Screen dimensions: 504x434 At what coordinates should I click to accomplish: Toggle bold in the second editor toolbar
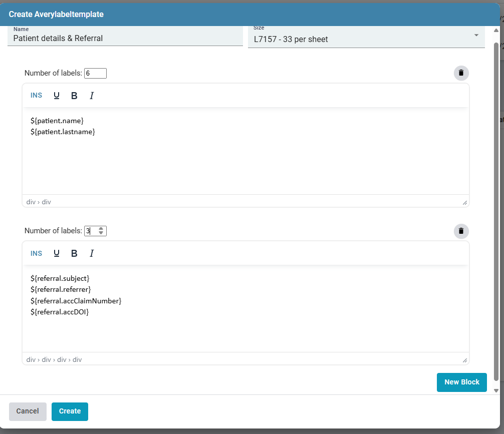(74, 253)
